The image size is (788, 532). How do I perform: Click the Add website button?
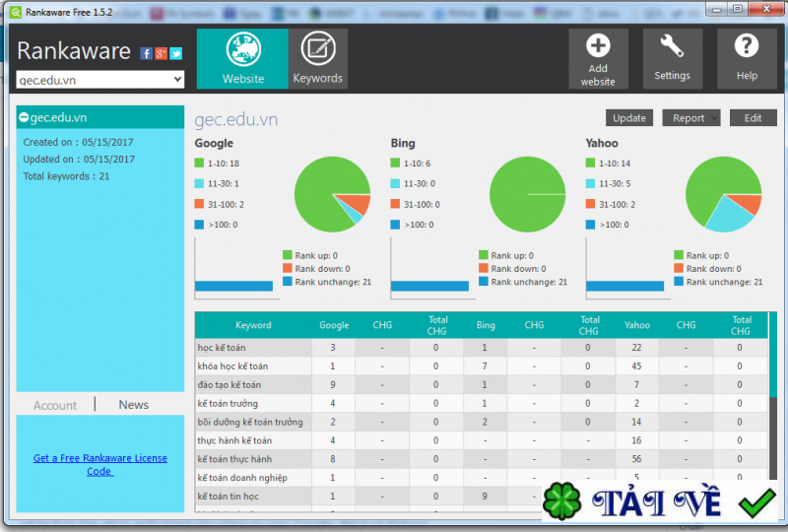tap(598, 59)
